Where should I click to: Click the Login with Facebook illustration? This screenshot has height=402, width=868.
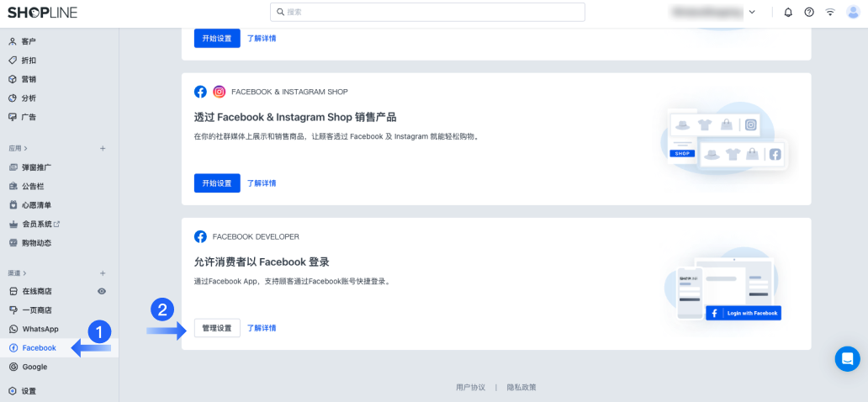(x=723, y=284)
